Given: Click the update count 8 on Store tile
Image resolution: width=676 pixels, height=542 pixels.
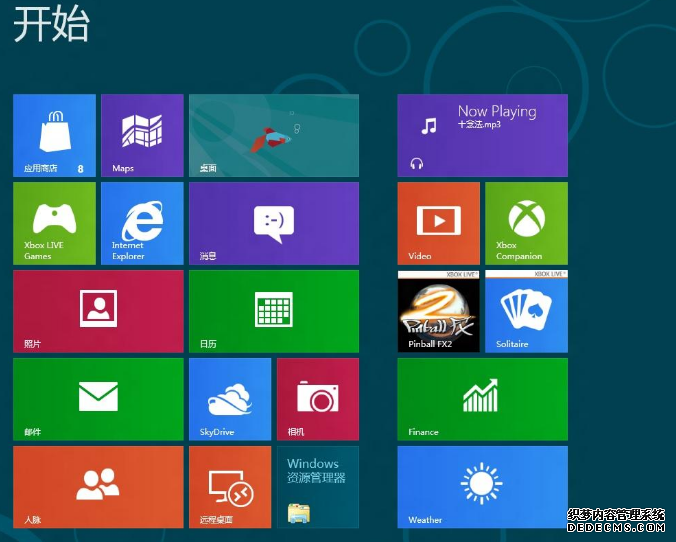Looking at the screenshot, I should coord(80,169).
